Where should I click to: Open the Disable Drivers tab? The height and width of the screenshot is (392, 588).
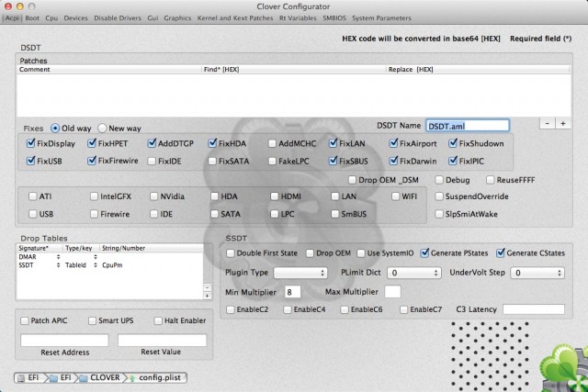118,18
